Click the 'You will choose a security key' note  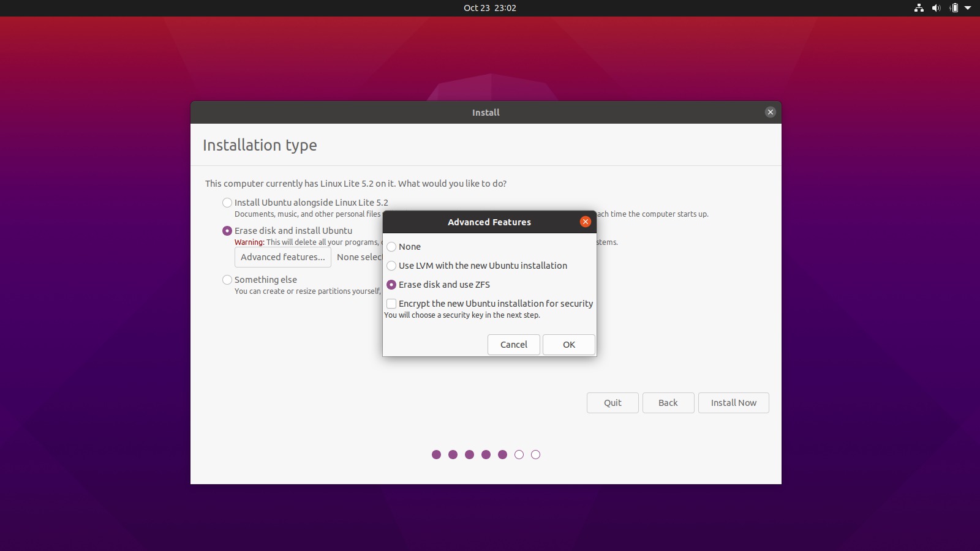462,315
